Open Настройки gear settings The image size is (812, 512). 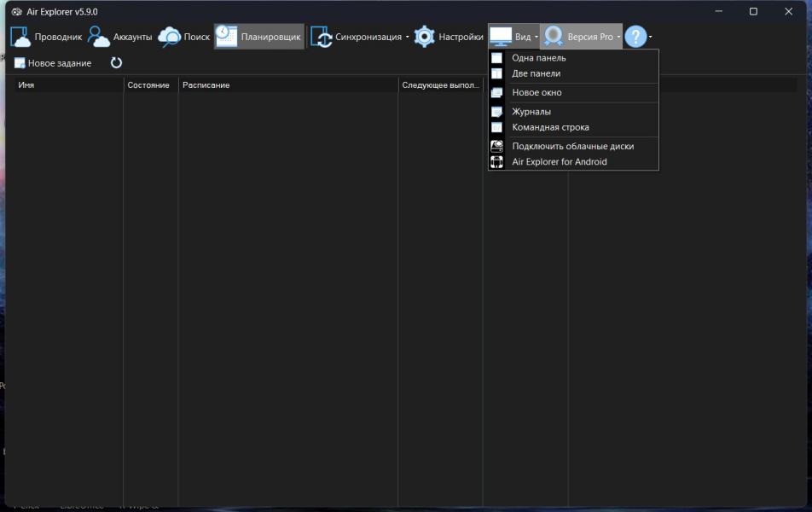(449, 37)
